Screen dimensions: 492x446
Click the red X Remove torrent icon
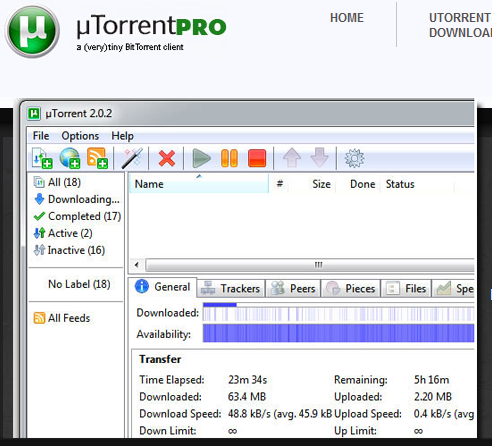[x=167, y=158]
